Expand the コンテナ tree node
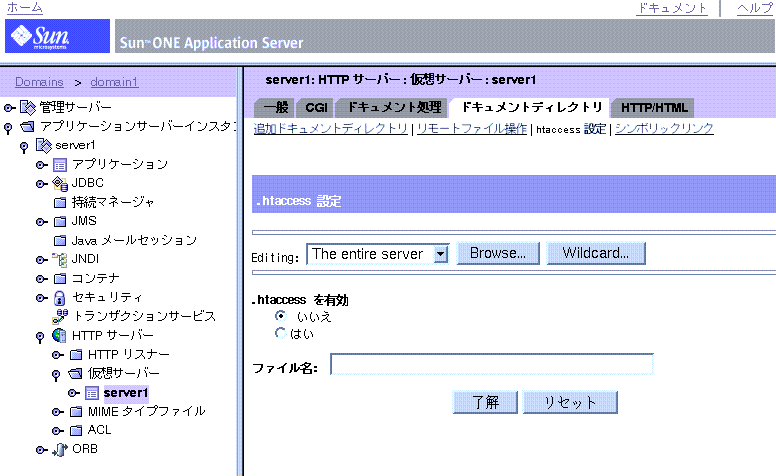Viewport: 776px width, 476px height. pos(41,279)
